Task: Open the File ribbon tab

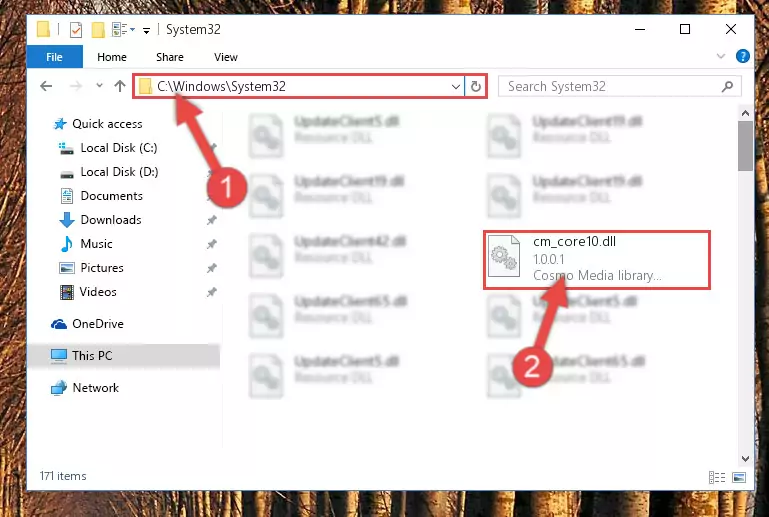Action: point(54,57)
